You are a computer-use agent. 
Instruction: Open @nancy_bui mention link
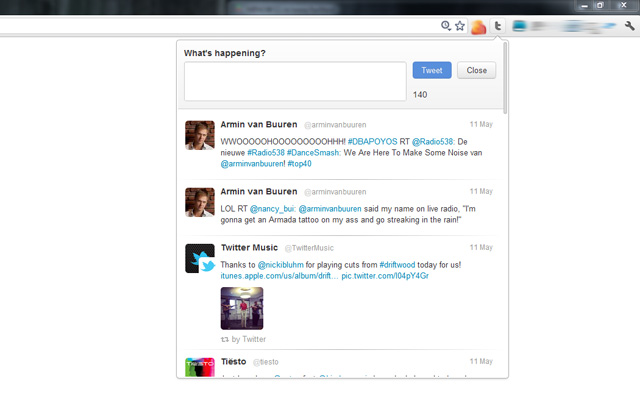click(x=272, y=209)
